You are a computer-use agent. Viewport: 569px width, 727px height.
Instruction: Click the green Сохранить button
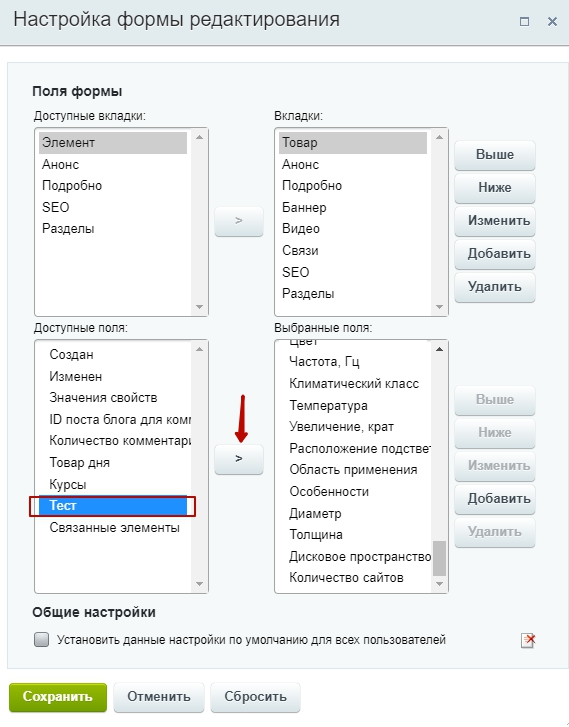click(58, 697)
